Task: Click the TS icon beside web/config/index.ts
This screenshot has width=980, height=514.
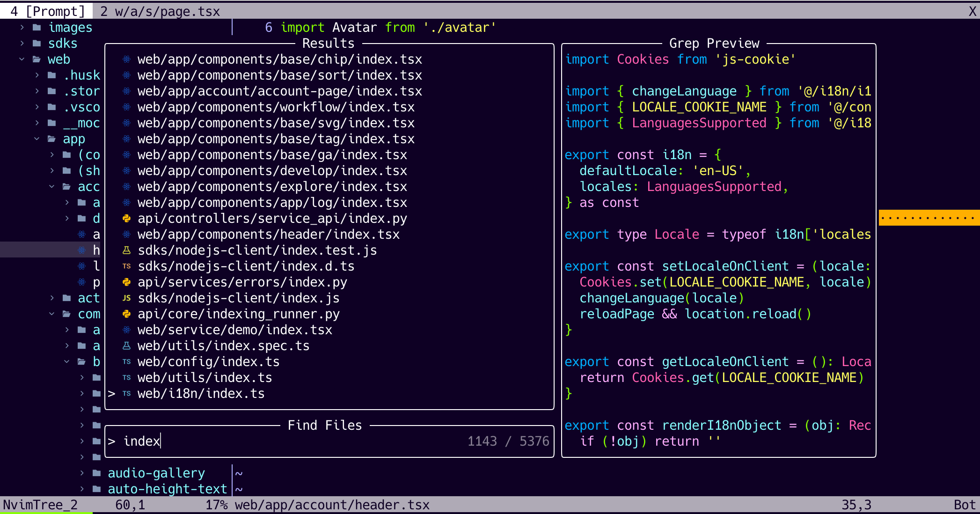Action: coord(126,362)
